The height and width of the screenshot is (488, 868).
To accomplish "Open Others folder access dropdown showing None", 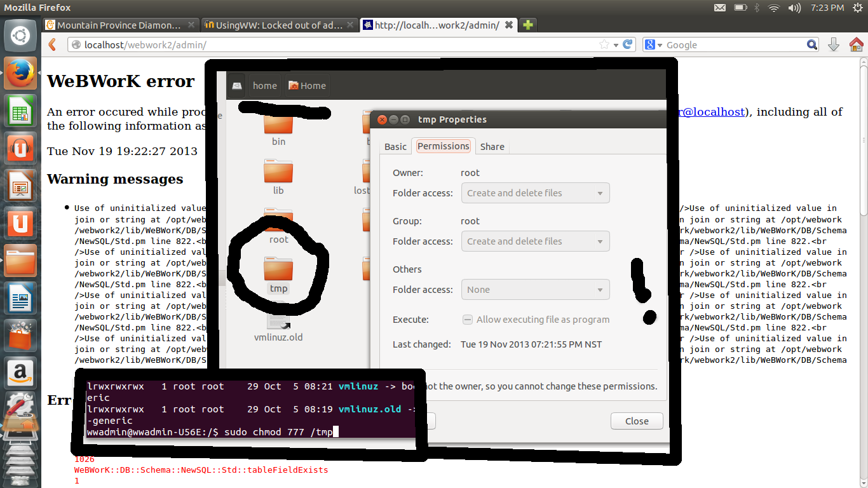I will pos(535,290).
